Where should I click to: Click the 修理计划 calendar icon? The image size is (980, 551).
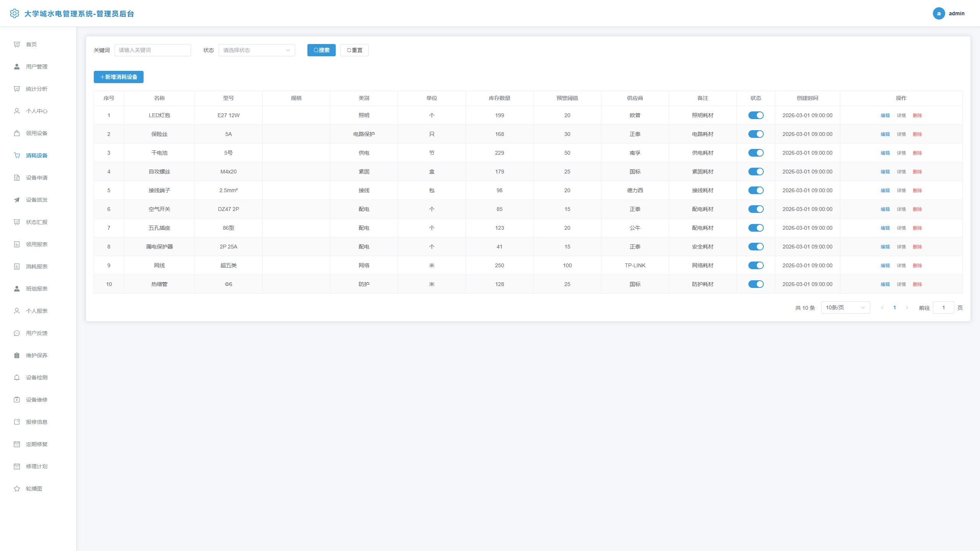pyautogui.click(x=17, y=466)
